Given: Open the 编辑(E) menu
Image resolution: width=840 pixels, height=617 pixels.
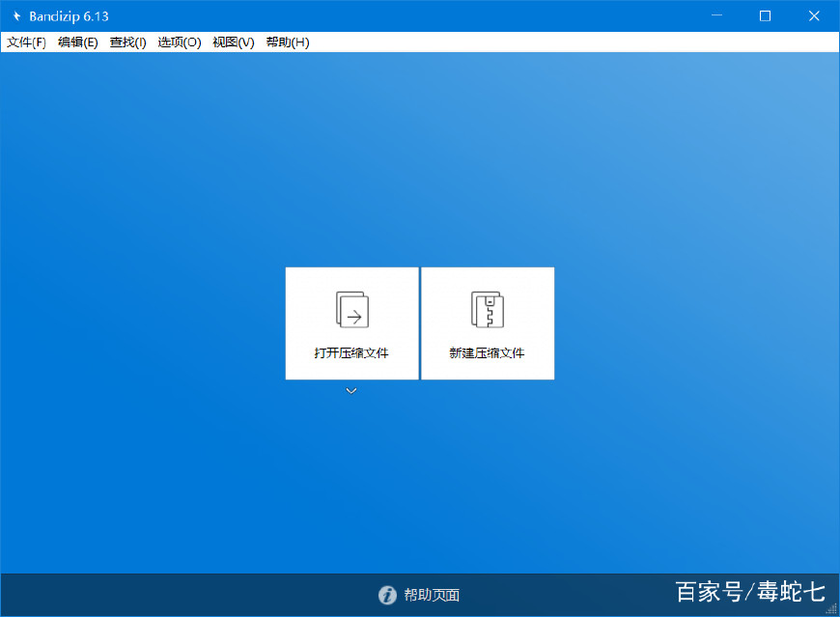Looking at the screenshot, I should [78, 42].
